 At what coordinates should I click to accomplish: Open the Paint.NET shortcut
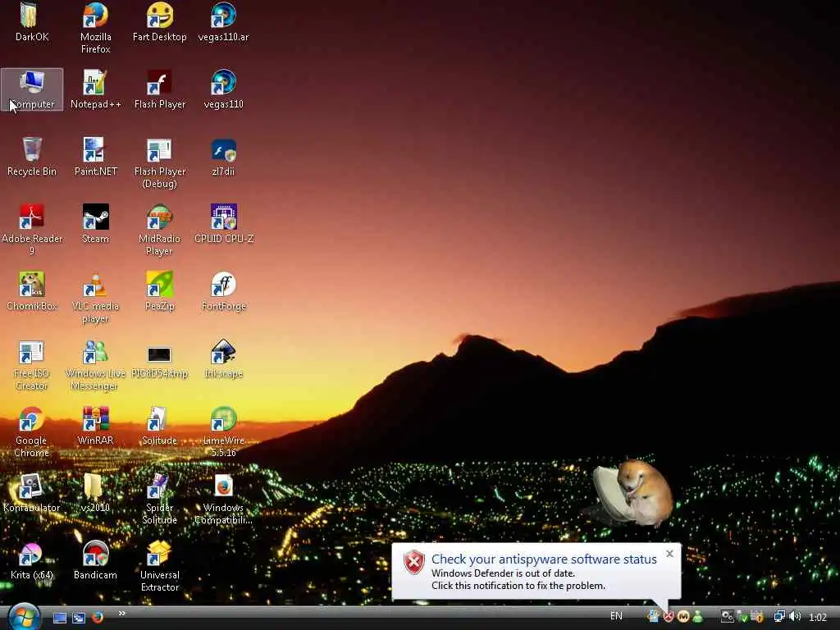[x=95, y=157]
